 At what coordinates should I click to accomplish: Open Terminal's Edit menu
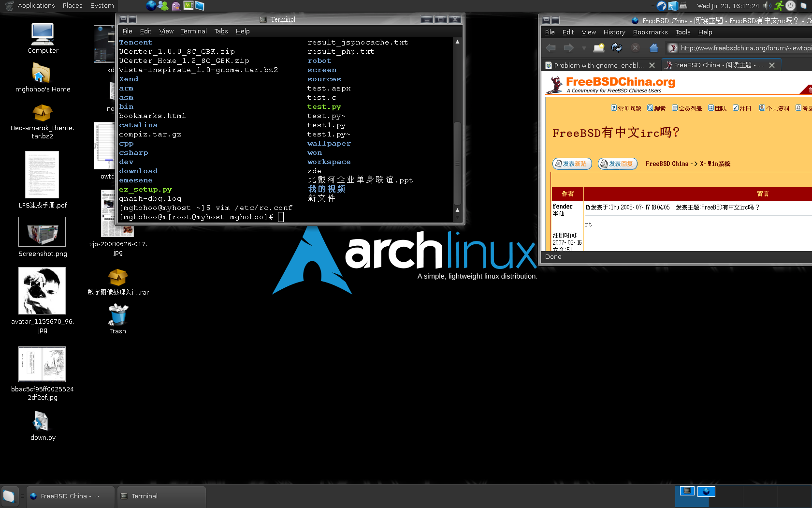click(x=145, y=31)
